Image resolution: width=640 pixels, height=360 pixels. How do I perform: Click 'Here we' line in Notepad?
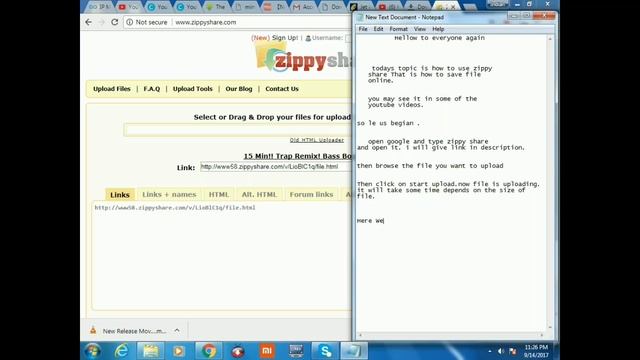pos(370,221)
